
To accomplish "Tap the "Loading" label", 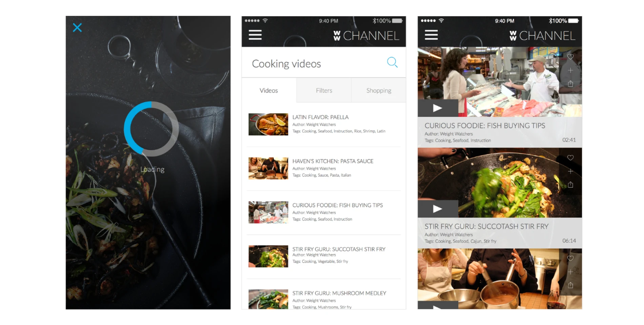I will (153, 169).
